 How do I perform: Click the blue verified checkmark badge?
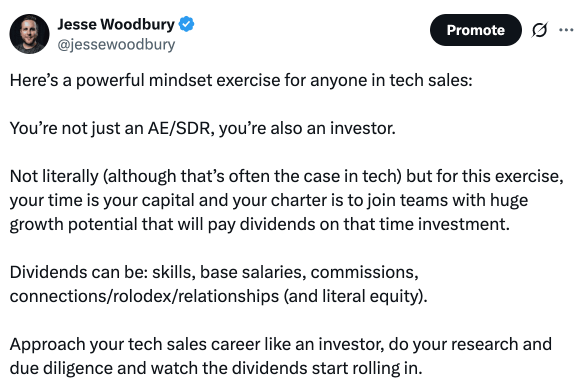pos(186,24)
